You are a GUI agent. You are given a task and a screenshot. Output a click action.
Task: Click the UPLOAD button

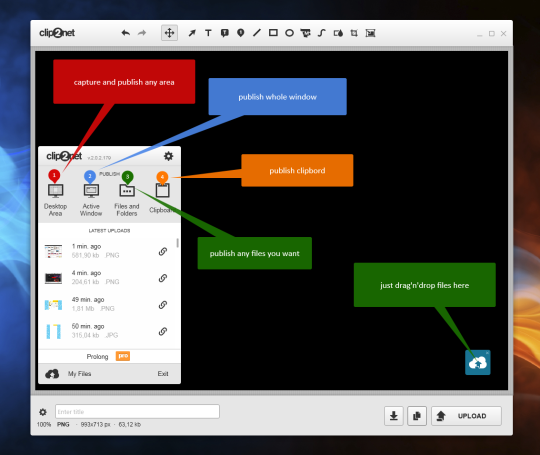coord(466,416)
